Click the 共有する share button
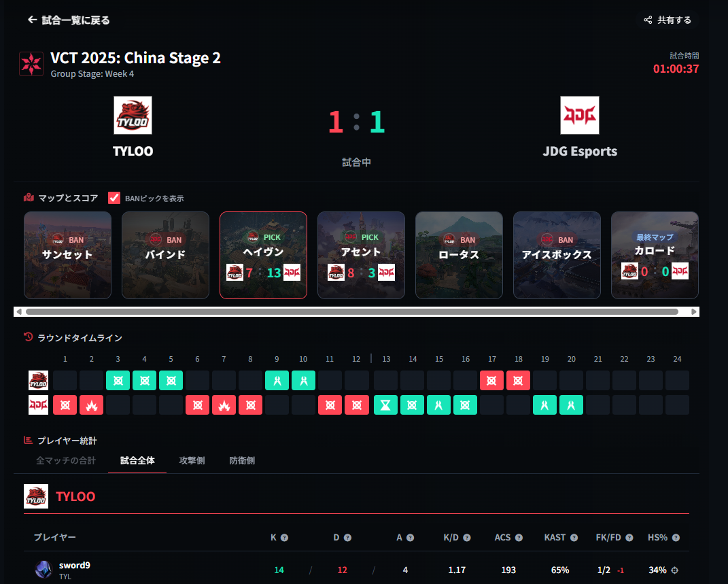This screenshot has width=728, height=584. (668, 20)
